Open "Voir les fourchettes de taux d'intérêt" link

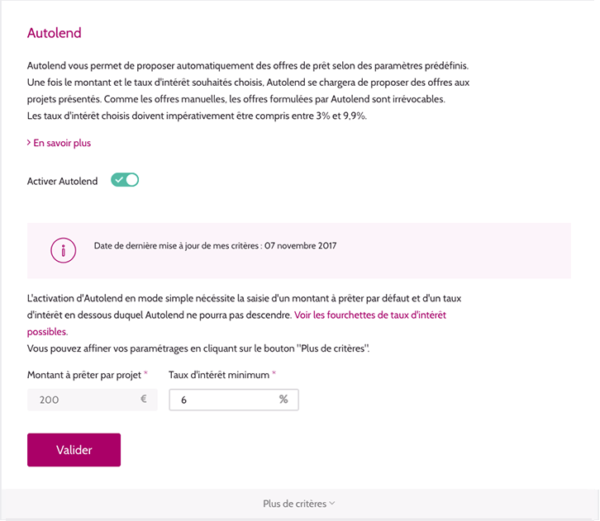tap(379, 314)
